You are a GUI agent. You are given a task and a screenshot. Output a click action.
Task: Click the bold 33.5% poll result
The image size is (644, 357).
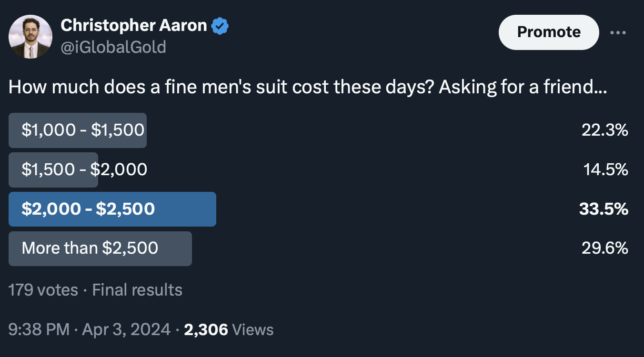point(604,209)
